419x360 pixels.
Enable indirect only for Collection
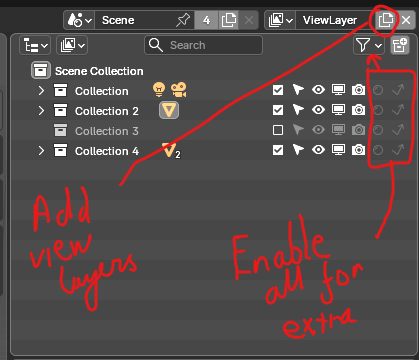coord(398,90)
